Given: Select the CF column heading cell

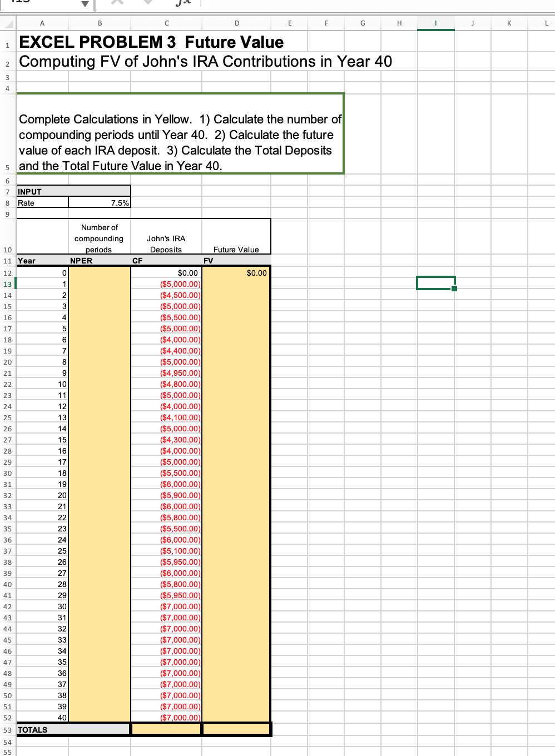Looking at the screenshot, I should [x=166, y=260].
